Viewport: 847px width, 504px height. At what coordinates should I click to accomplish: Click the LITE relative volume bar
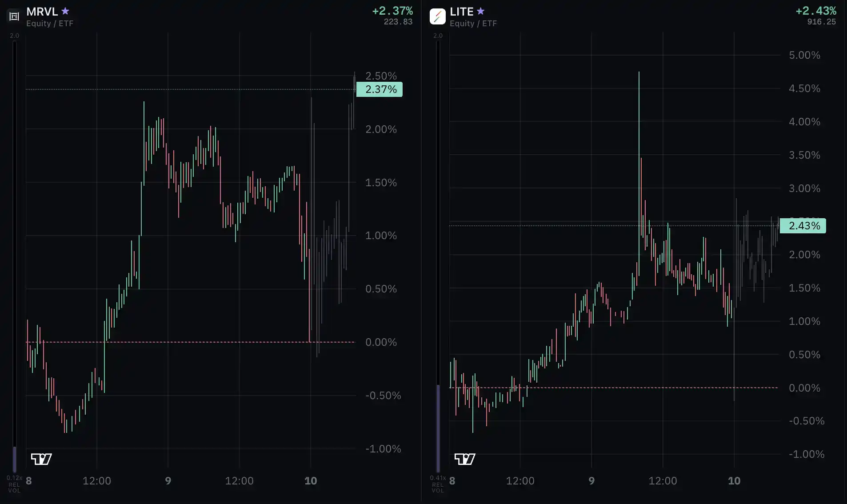tap(438, 256)
